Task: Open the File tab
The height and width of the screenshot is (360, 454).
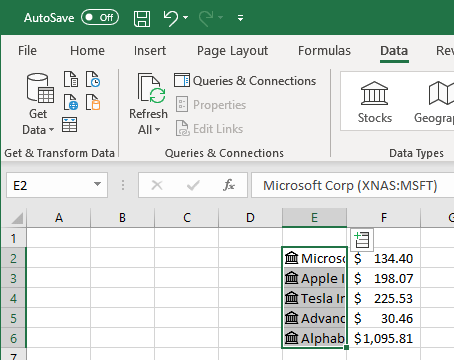Action: pyautogui.click(x=27, y=51)
